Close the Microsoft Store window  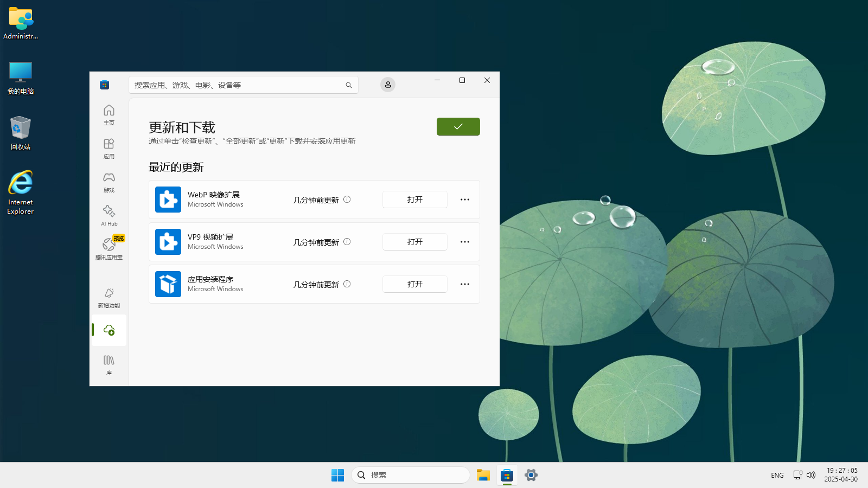point(487,80)
